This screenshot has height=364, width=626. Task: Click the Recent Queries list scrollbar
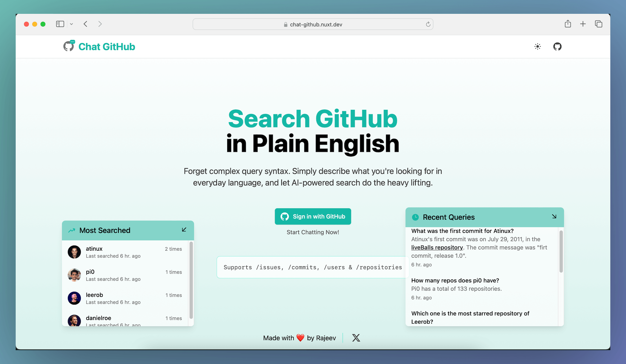click(x=561, y=251)
